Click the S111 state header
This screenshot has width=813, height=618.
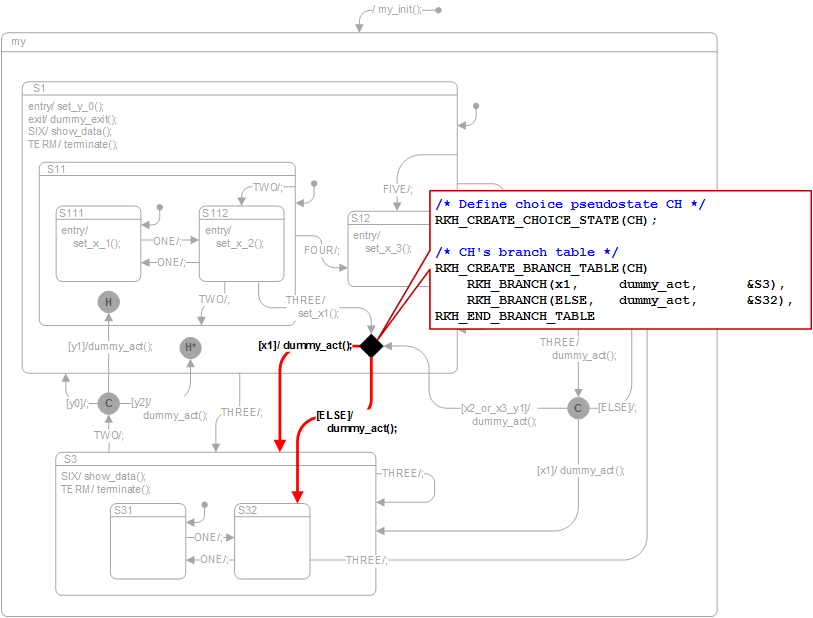[71, 213]
